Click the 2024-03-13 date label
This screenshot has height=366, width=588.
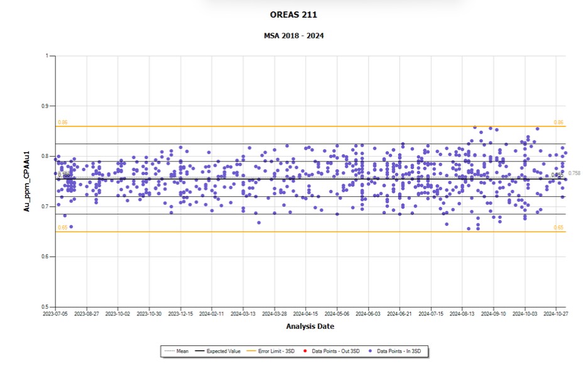point(243,314)
